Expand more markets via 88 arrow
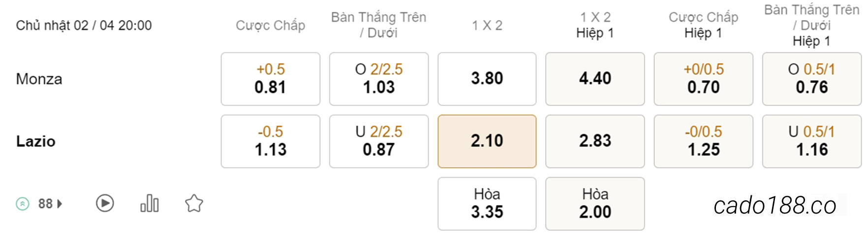868x247 pixels. (60, 204)
